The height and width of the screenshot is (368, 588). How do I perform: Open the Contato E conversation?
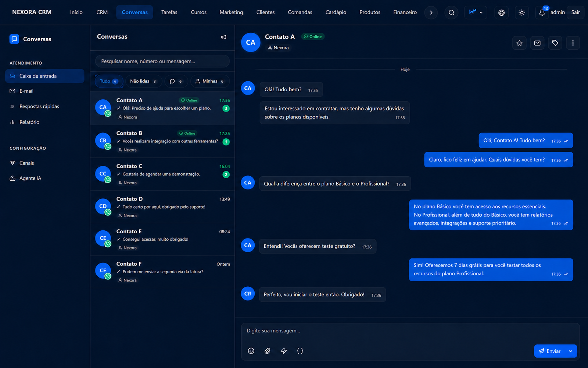tap(162, 240)
